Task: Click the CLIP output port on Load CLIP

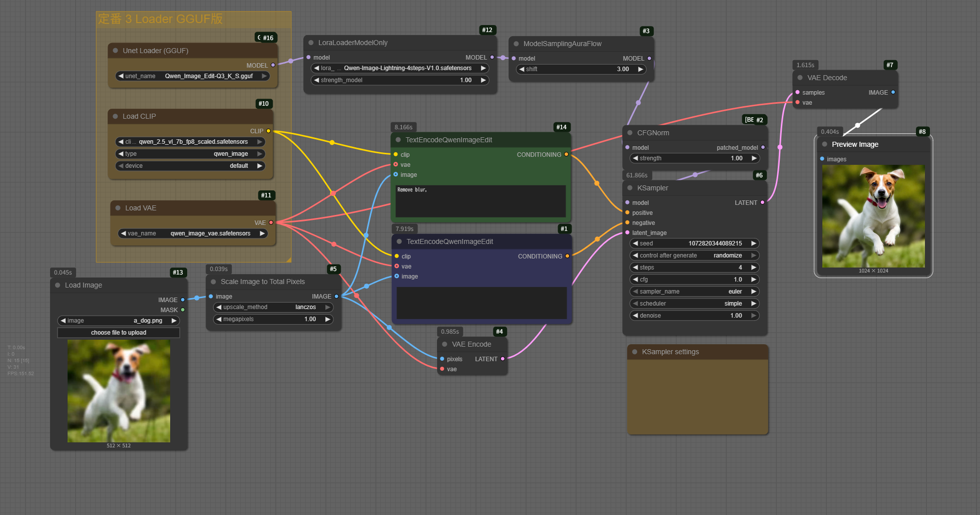Action: [x=268, y=131]
